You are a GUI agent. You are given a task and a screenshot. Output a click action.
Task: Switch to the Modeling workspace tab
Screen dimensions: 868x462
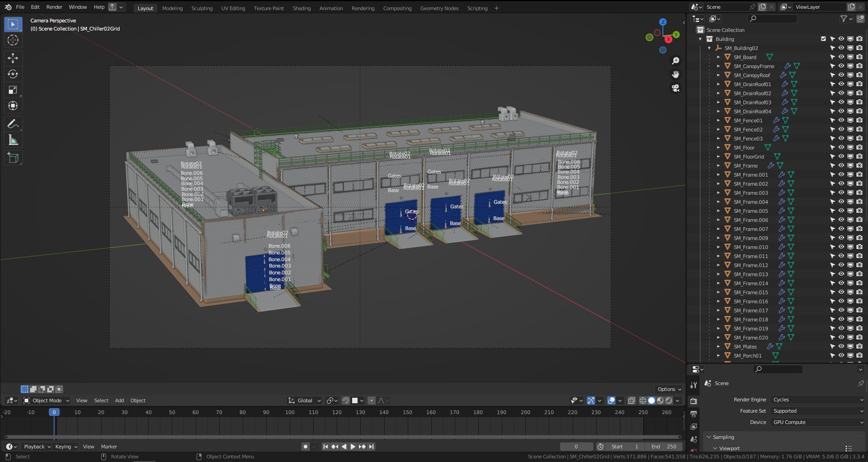[x=172, y=8]
